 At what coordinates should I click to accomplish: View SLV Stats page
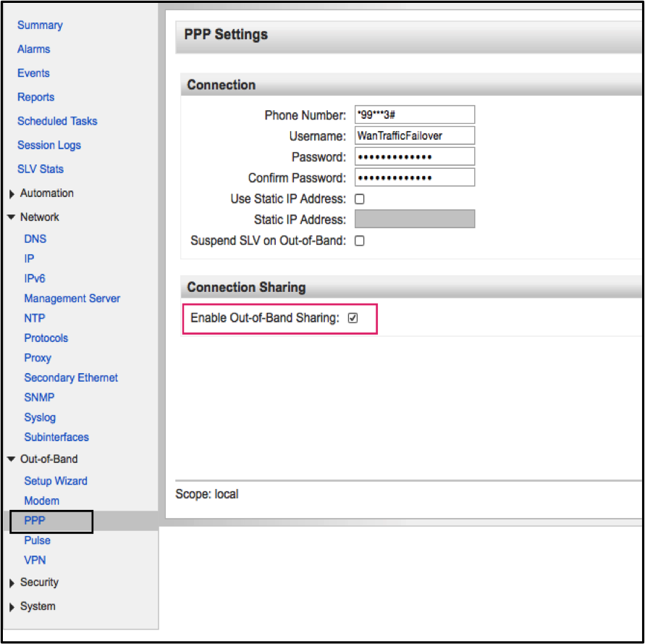(x=41, y=169)
